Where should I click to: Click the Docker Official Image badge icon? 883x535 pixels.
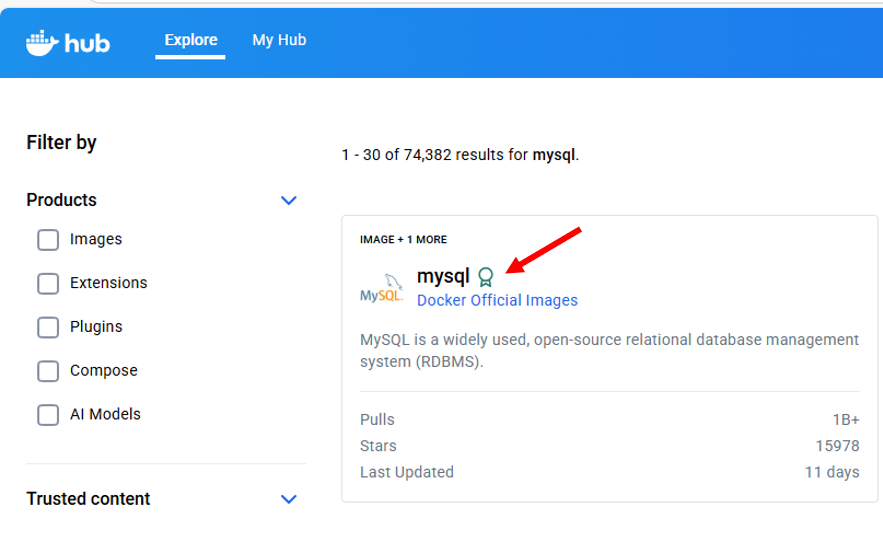click(485, 277)
